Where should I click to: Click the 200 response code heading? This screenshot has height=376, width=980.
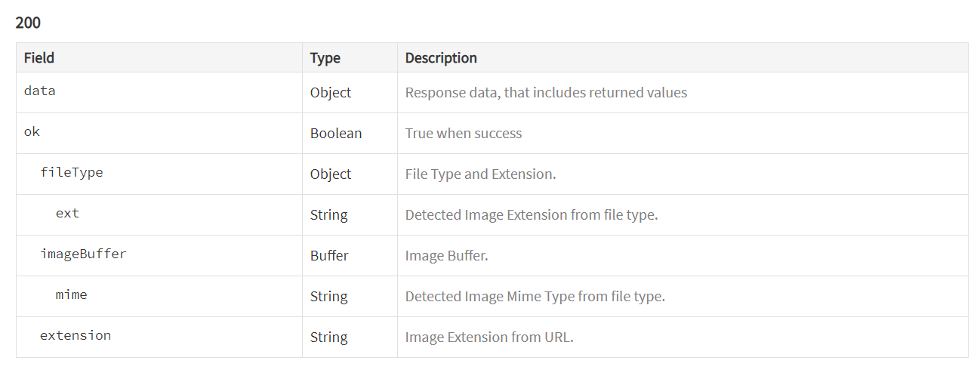[x=28, y=23]
